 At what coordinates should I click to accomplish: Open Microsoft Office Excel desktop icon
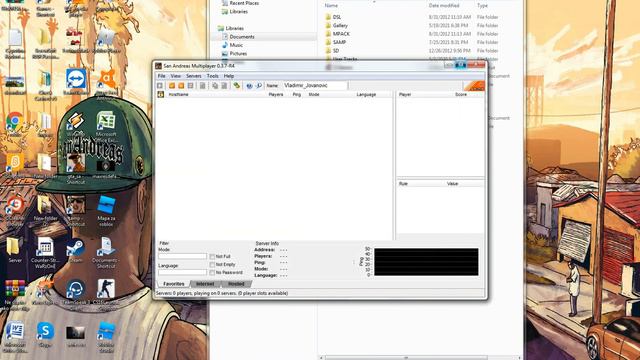(x=106, y=121)
